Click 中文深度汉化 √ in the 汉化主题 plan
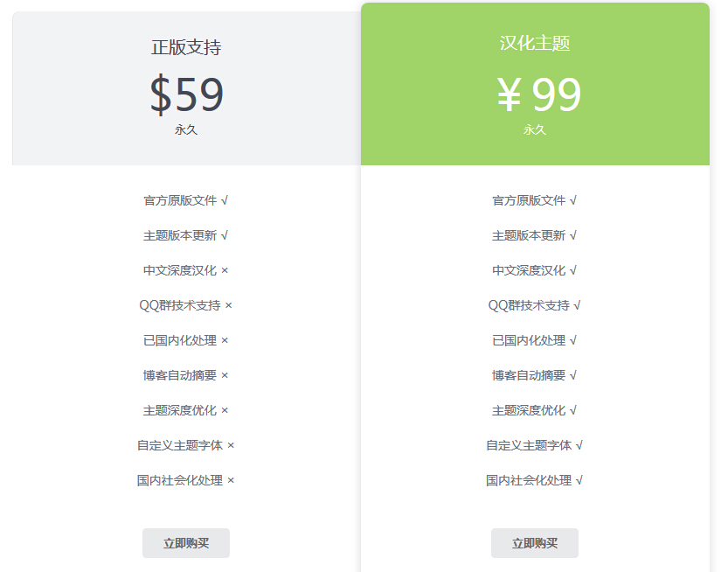728x572 pixels. click(x=535, y=270)
